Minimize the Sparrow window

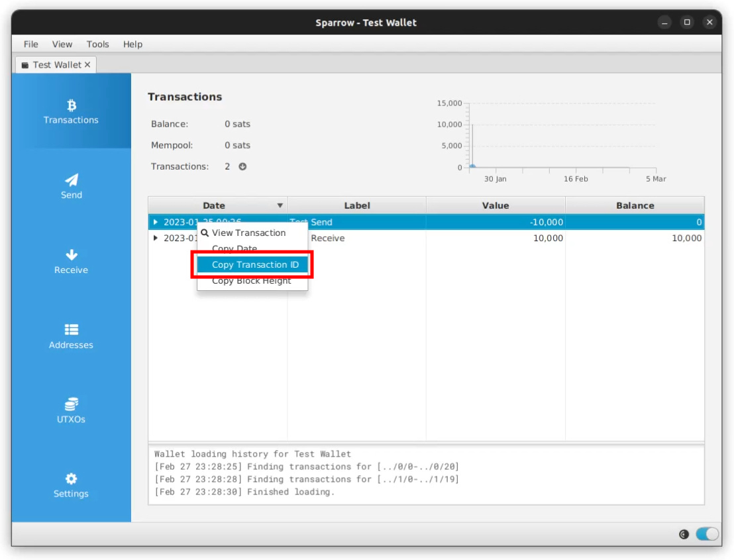click(664, 23)
